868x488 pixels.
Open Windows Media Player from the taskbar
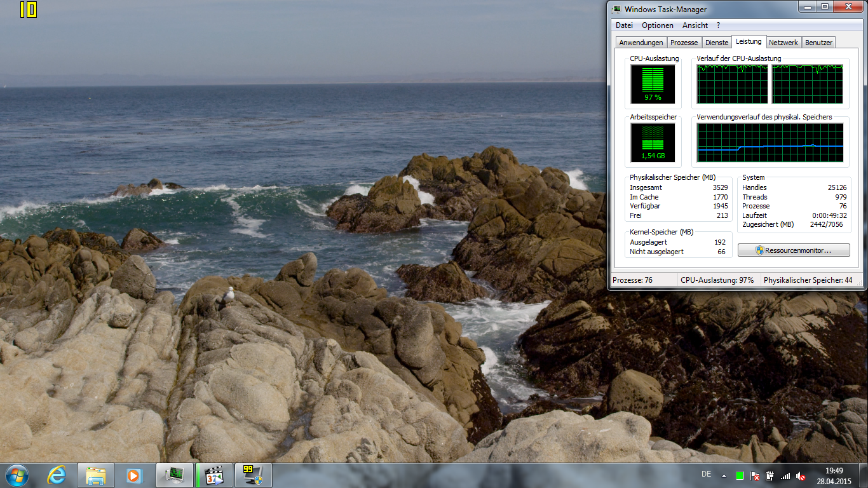click(133, 475)
